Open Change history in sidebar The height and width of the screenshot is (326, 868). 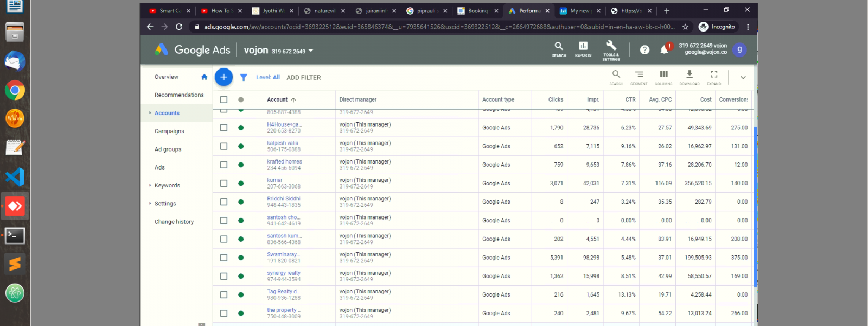[x=174, y=222]
